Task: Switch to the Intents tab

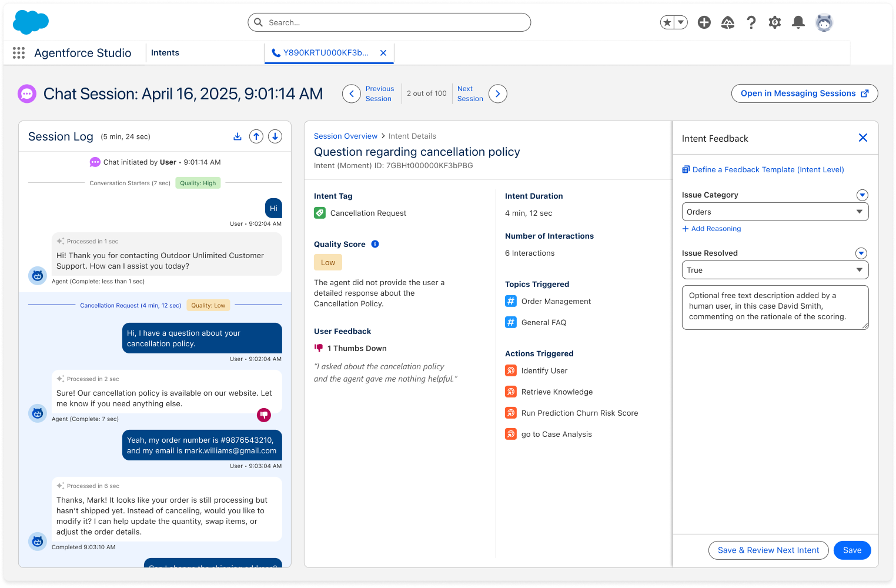Action: [165, 53]
